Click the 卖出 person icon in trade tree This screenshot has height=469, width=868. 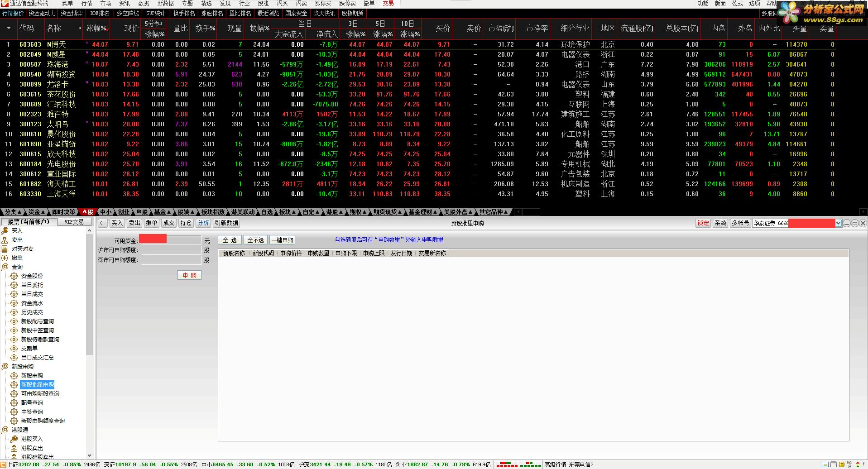tap(5, 240)
